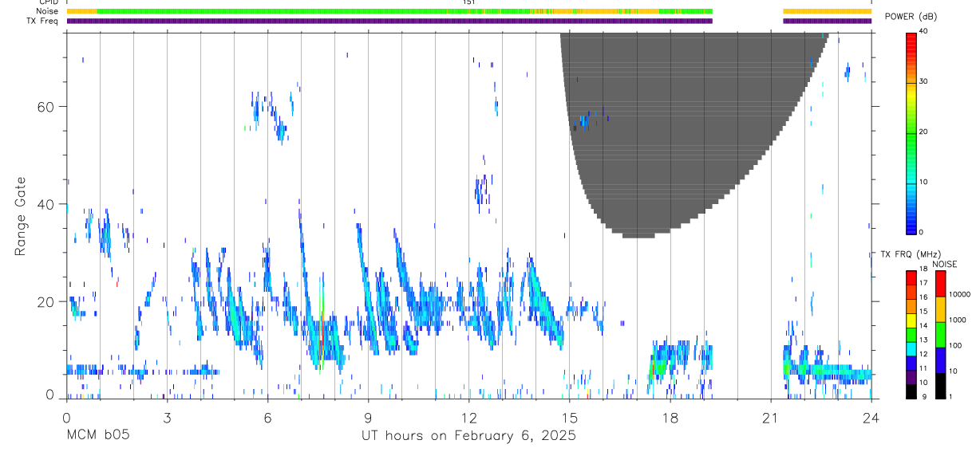Select the 18 tick on UT hours axis
This screenshot has height=452, width=980.
670,417
